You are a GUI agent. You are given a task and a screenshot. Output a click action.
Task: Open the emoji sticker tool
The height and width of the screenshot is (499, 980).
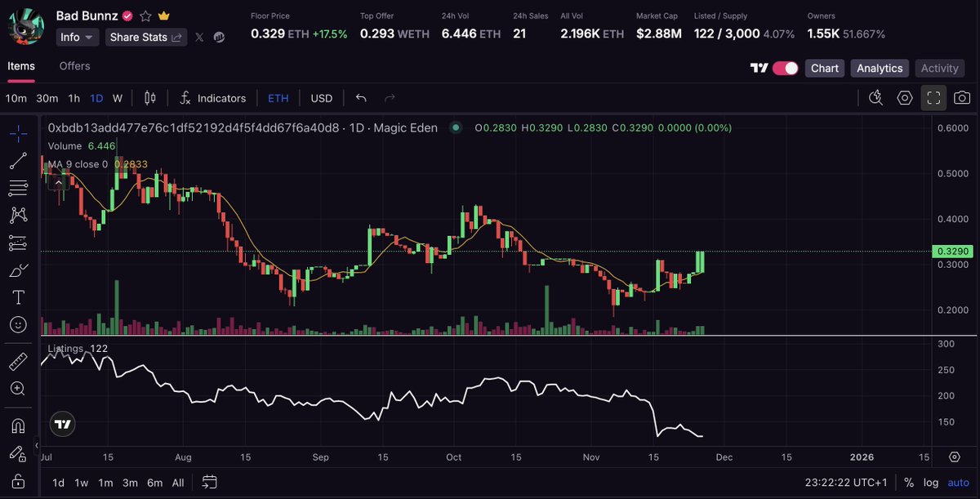(17, 324)
